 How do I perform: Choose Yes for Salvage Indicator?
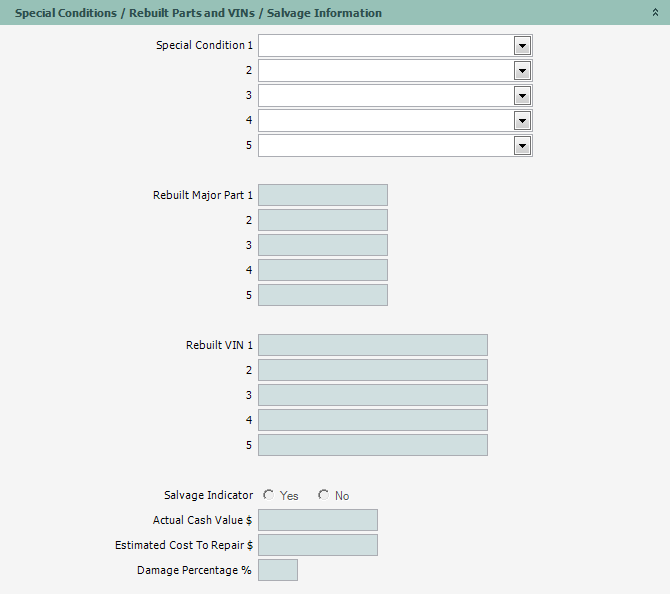click(269, 495)
